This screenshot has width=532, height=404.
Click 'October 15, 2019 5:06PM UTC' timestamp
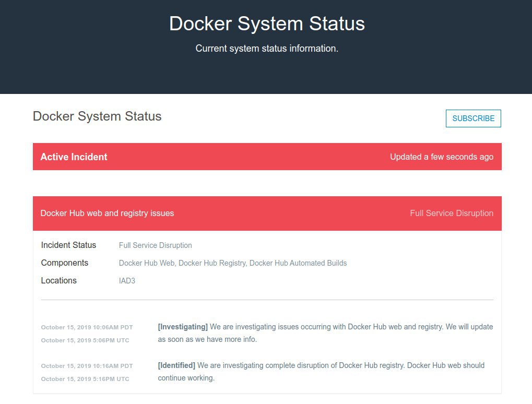pos(85,340)
